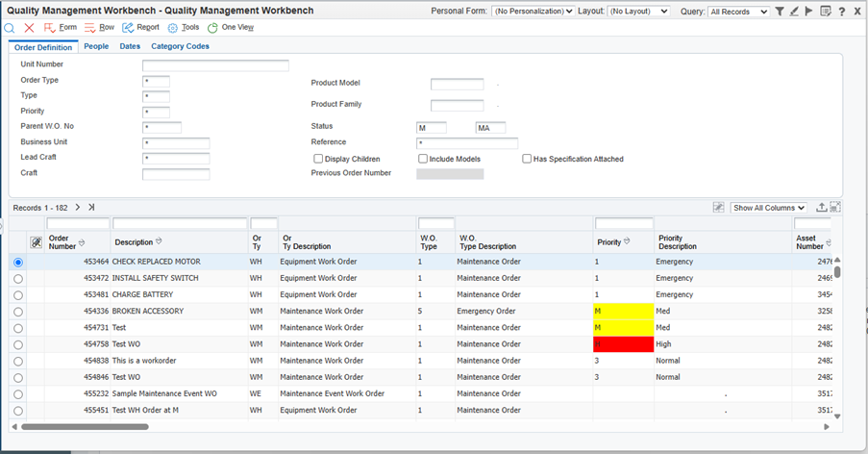The image size is (868, 454).
Task: Open the One View chart icon
Action: (x=231, y=28)
